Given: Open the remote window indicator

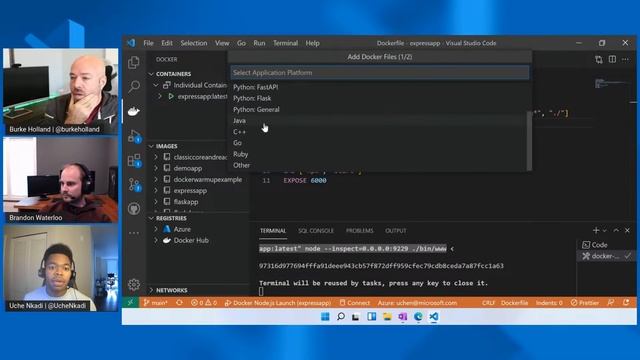Looking at the screenshot, I should [130, 302].
